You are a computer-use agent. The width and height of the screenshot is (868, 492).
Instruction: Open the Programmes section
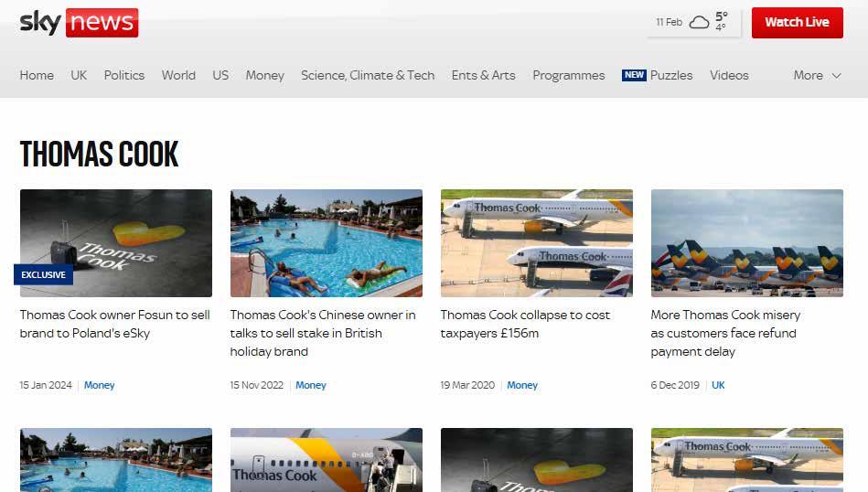coord(569,75)
